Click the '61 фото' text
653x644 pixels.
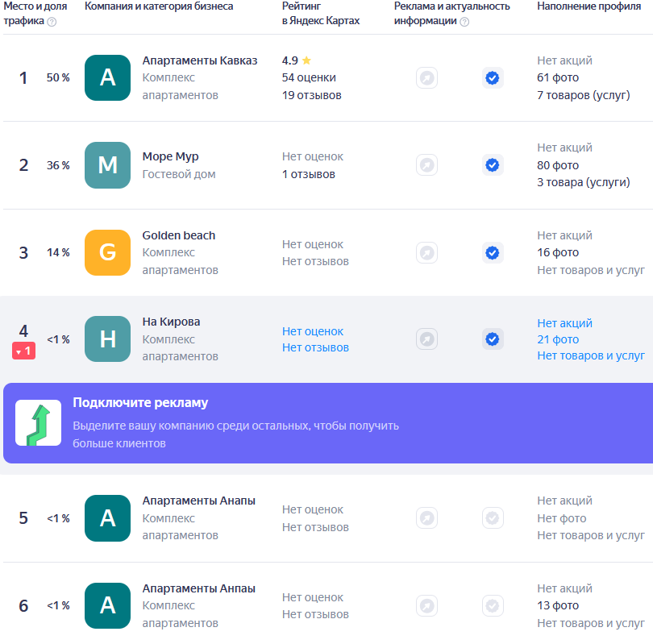558,78
